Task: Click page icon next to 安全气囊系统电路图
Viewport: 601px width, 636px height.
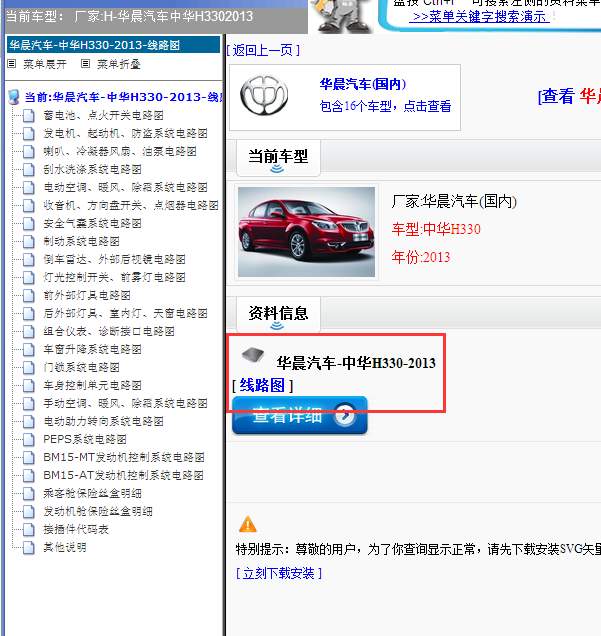Action: (28, 223)
